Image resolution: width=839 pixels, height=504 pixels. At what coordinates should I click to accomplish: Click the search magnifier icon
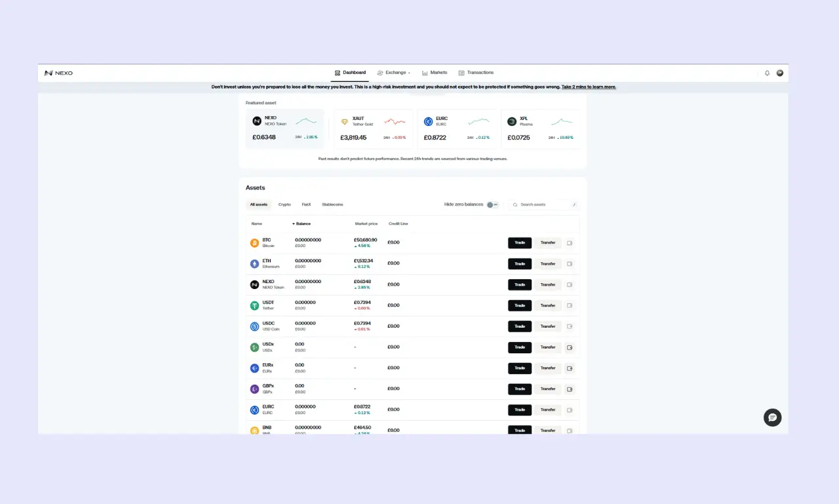tap(515, 204)
